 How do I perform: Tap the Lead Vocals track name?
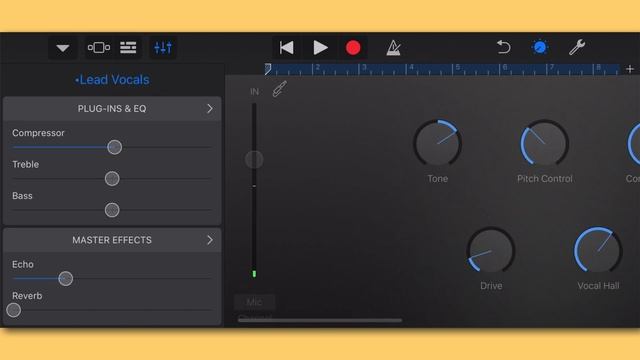pos(112,80)
